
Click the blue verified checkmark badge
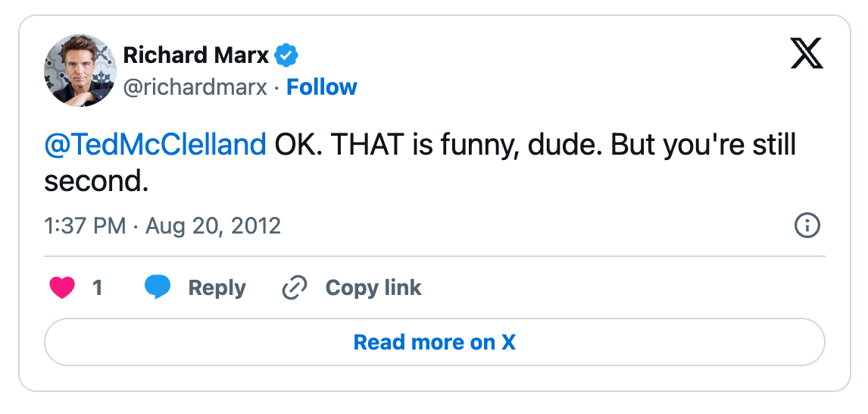[x=286, y=55]
